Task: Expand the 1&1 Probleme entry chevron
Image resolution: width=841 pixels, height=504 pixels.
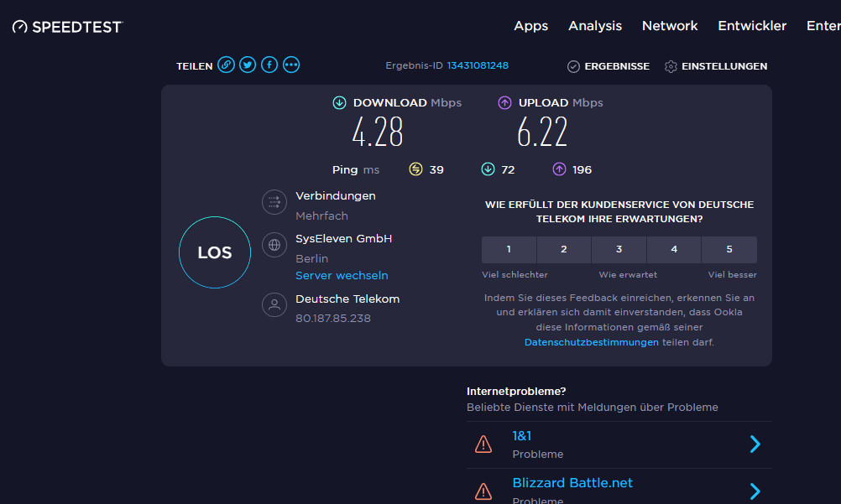Action: pyautogui.click(x=755, y=444)
